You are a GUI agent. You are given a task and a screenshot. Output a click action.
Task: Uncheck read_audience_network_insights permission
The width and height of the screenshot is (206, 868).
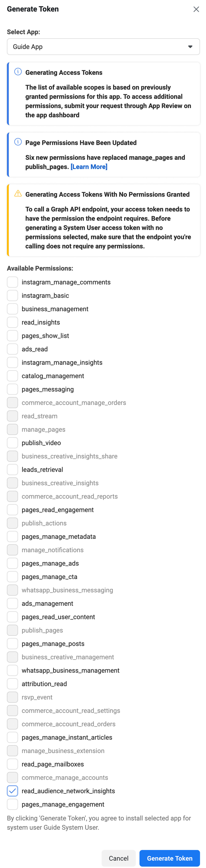tap(12, 791)
